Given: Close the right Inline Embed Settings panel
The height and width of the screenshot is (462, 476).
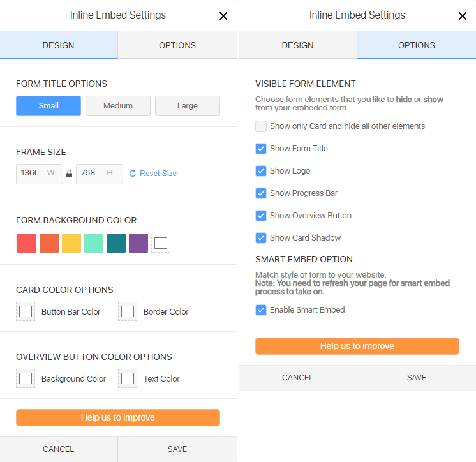Looking at the screenshot, I should point(463,16).
